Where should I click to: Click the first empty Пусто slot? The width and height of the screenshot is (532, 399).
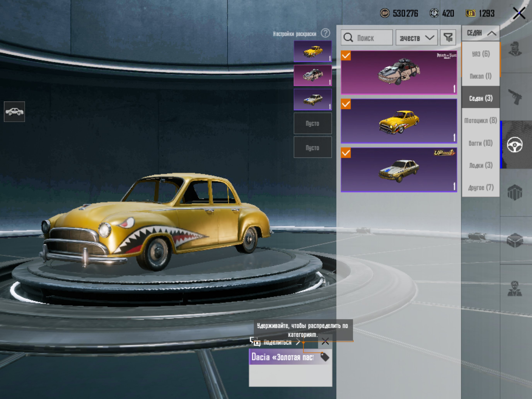(x=313, y=123)
